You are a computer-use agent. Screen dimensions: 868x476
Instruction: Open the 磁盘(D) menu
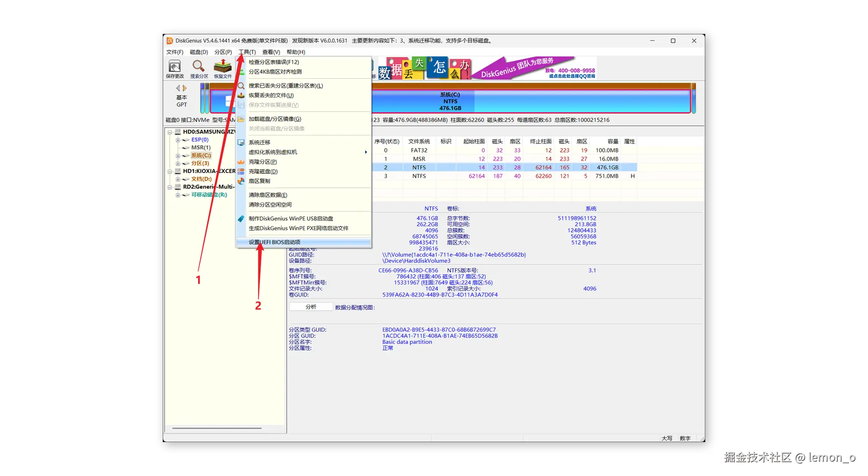click(x=199, y=52)
